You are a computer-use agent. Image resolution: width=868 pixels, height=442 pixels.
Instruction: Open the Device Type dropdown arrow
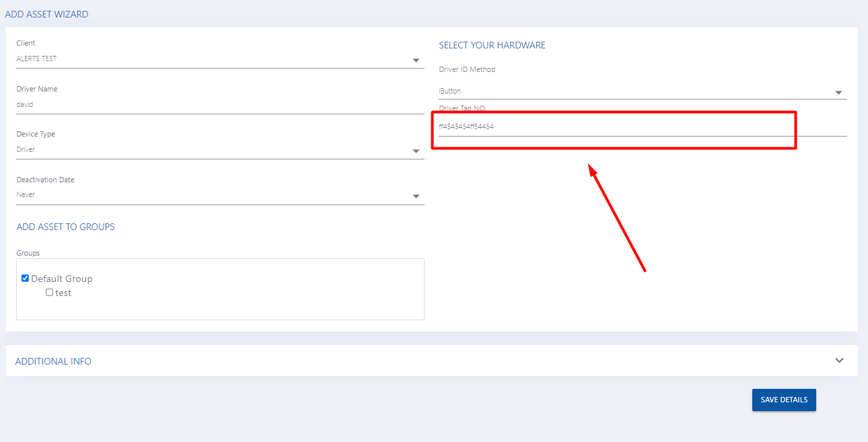(x=416, y=151)
